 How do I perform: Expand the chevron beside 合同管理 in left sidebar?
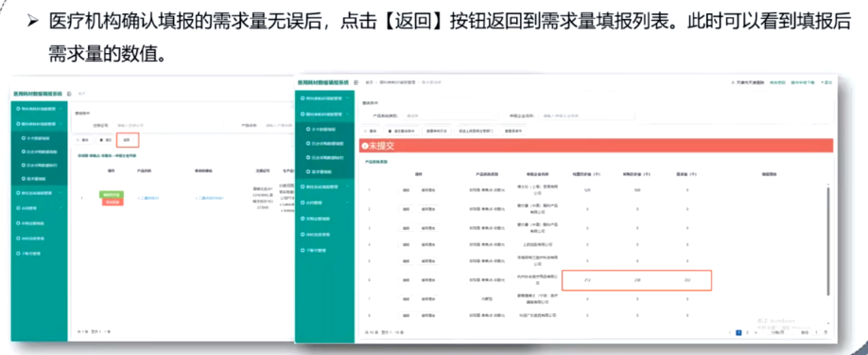pyautogui.click(x=61, y=208)
